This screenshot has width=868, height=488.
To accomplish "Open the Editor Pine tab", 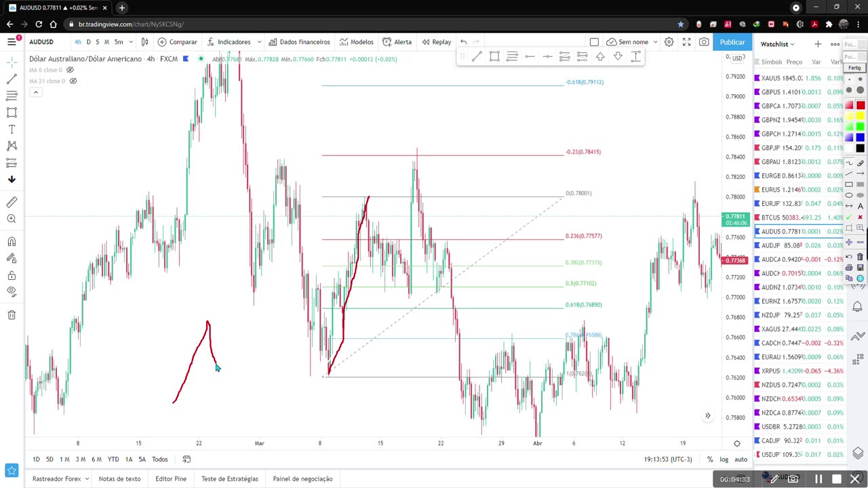I will click(171, 479).
